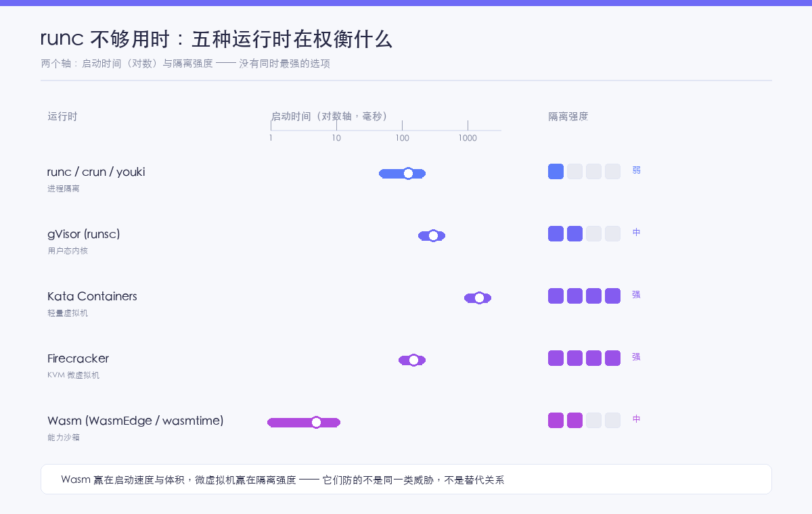Screen dimensions: 812x514
Task: Click the '进程隔离' sub-label
Action: (x=64, y=189)
